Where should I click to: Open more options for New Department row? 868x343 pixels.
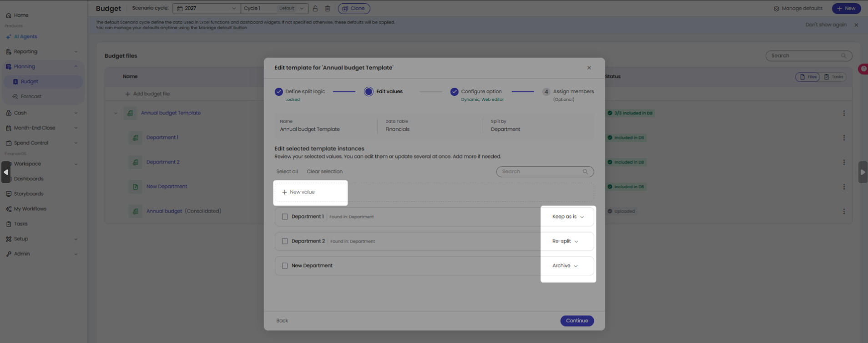(844, 187)
